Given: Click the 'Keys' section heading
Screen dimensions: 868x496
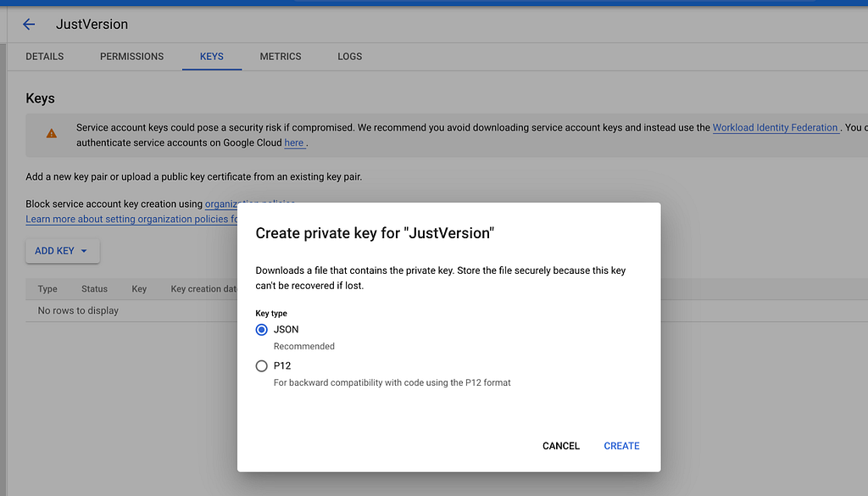Looking at the screenshot, I should pyautogui.click(x=41, y=98).
